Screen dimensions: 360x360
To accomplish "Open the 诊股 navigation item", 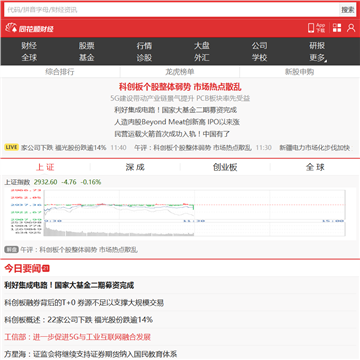I will coord(144,58).
